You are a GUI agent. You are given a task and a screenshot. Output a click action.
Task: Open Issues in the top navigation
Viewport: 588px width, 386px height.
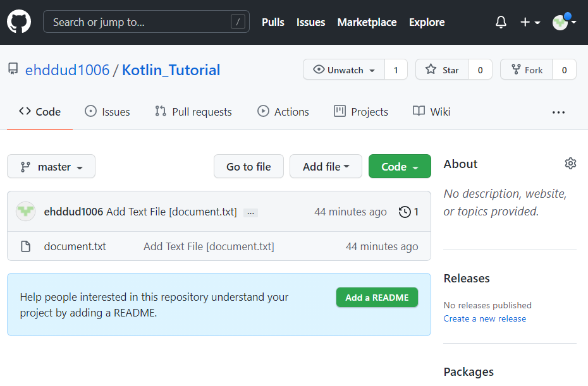(311, 22)
